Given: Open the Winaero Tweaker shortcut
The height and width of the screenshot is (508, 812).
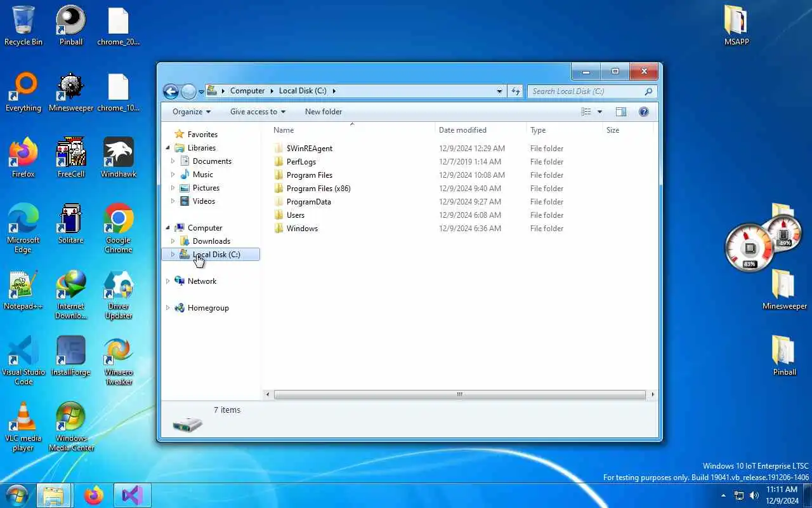Looking at the screenshot, I should pyautogui.click(x=119, y=361).
